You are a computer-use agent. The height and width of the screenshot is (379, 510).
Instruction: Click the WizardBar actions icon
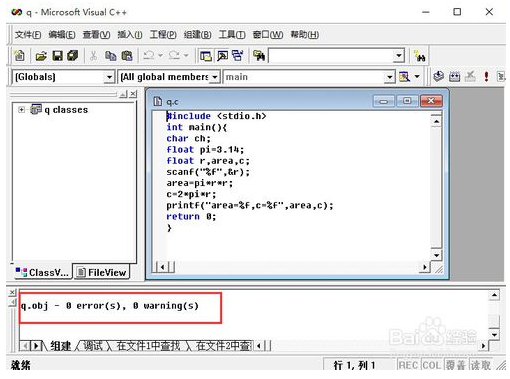404,77
